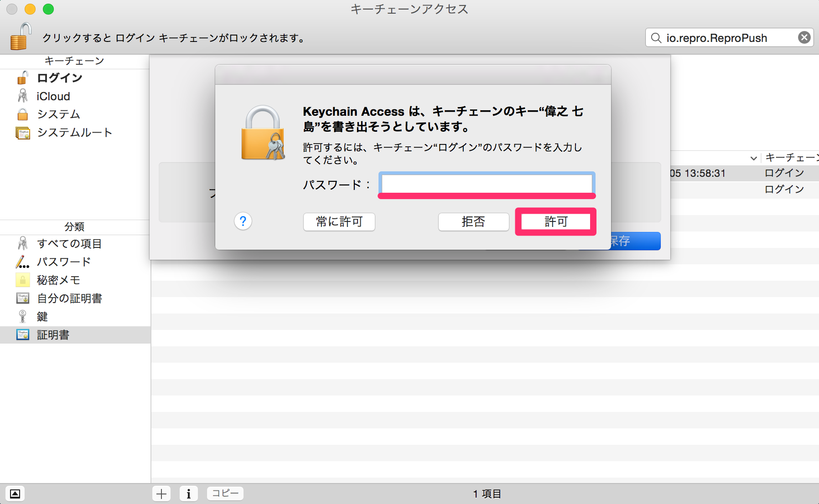Select the システムルート keychain
Image resolution: width=819 pixels, height=504 pixels.
coord(75,133)
